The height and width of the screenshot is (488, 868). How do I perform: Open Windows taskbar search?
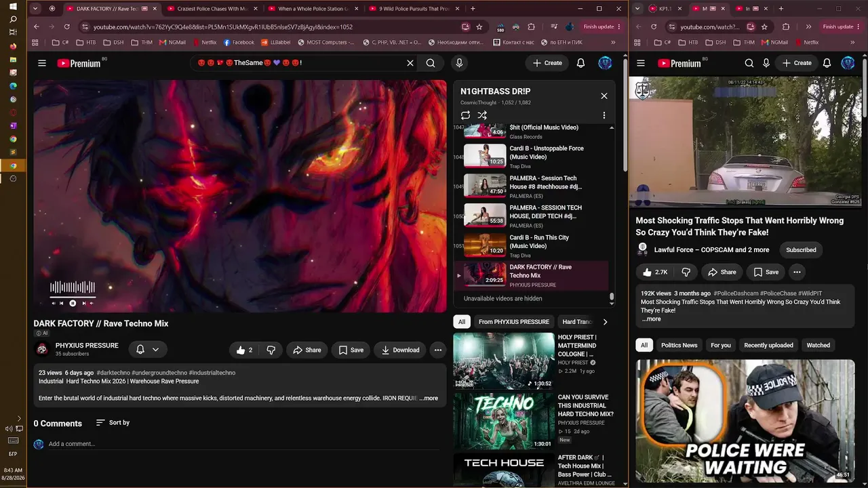13,20
